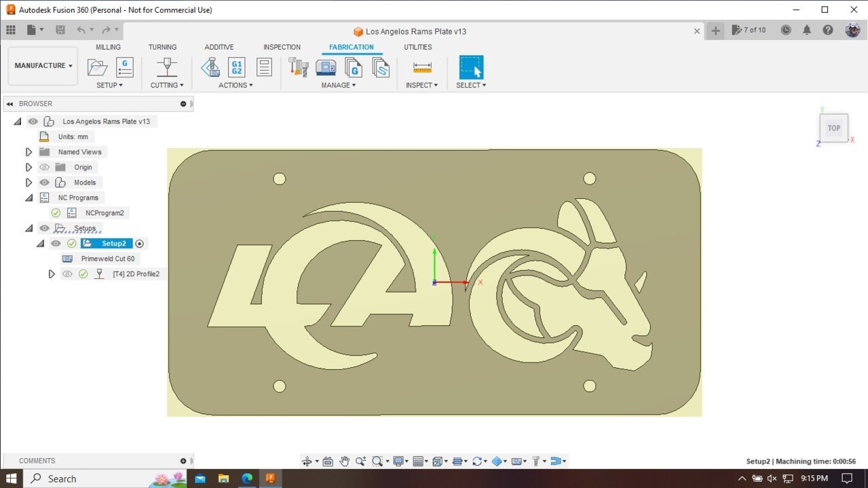
Task: Click the Windows Start button
Action: click(x=12, y=478)
